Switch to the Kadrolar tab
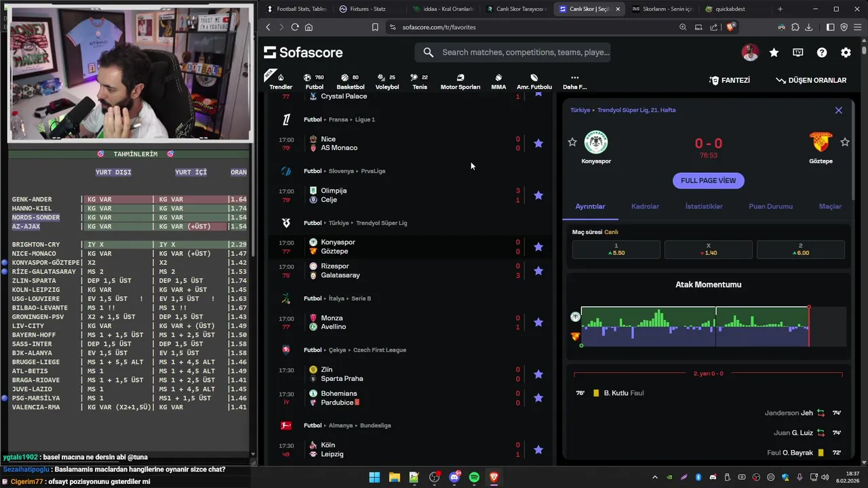This screenshot has width=868, height=488. pos(645,206)
